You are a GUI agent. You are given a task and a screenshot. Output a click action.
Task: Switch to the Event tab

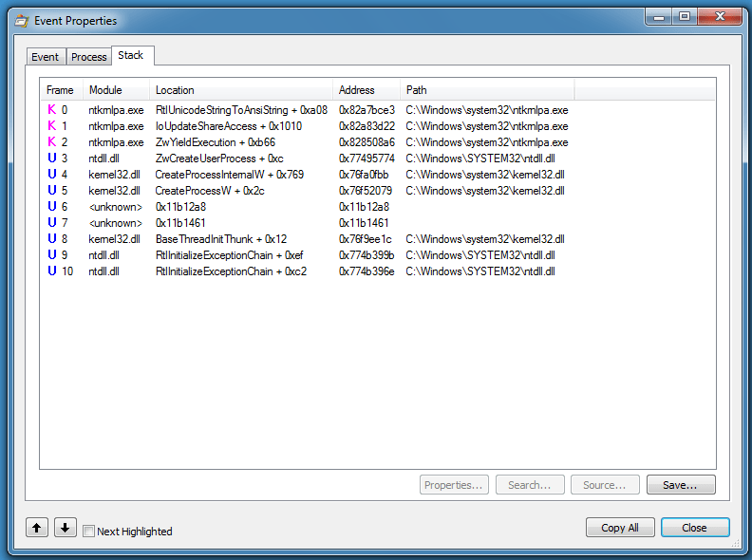46,57
